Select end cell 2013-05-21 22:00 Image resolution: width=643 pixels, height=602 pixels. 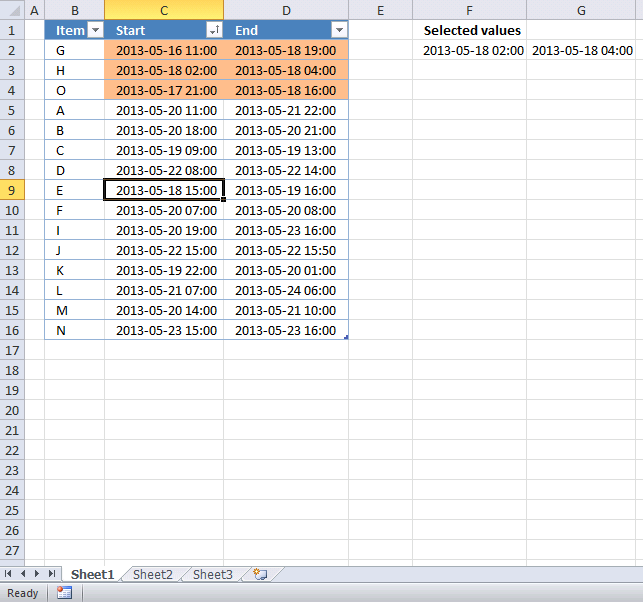tap(286, 110)
